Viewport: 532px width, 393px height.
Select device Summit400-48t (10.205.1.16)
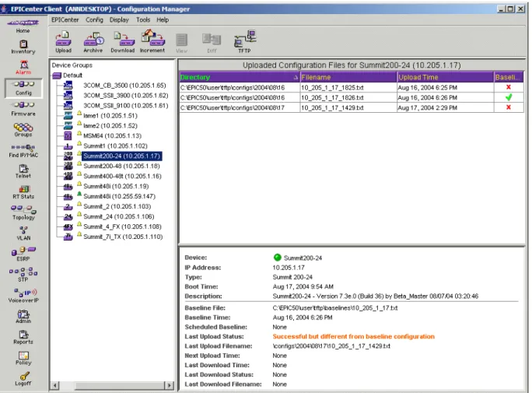coord(122,176)
